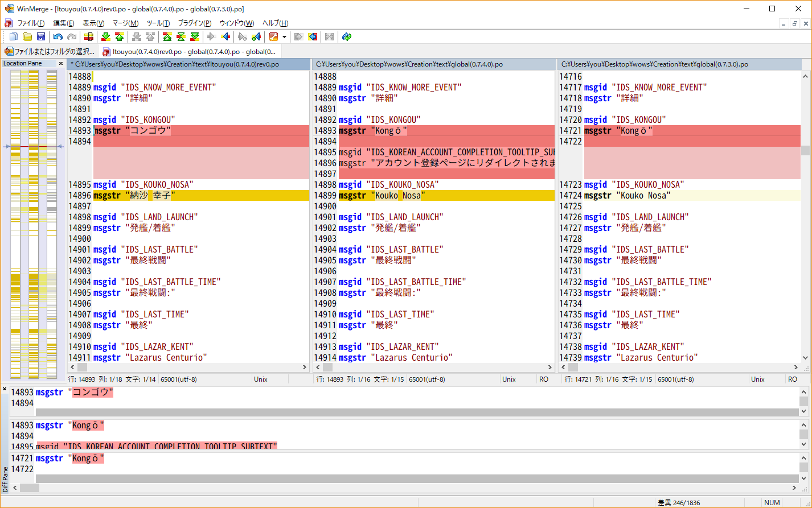This screenshot has width=812, height=508.
Task: Close the Diff Pane with its x
Action: [x=5, y=389]
